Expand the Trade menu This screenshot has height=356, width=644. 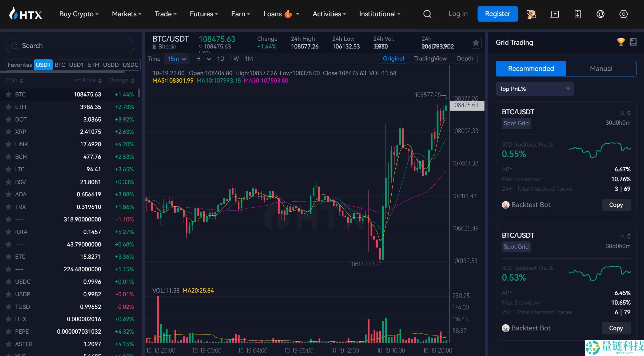click(x=166, y=14)
